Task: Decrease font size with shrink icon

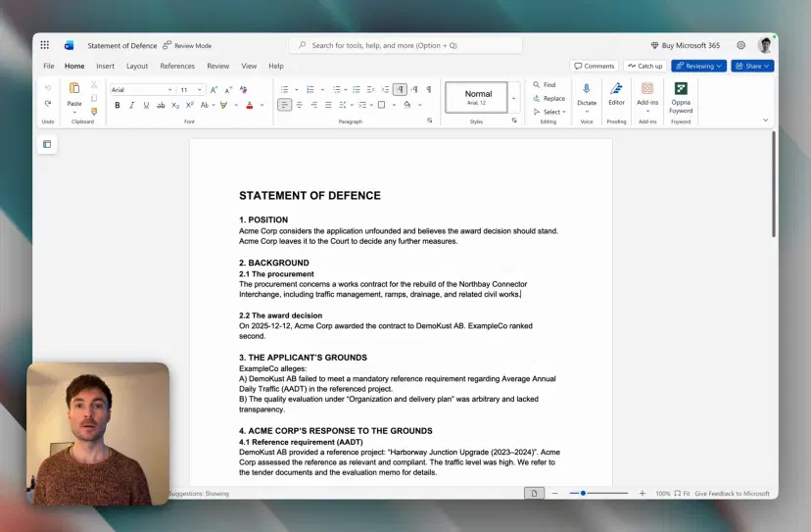Action: coord(228,89)
